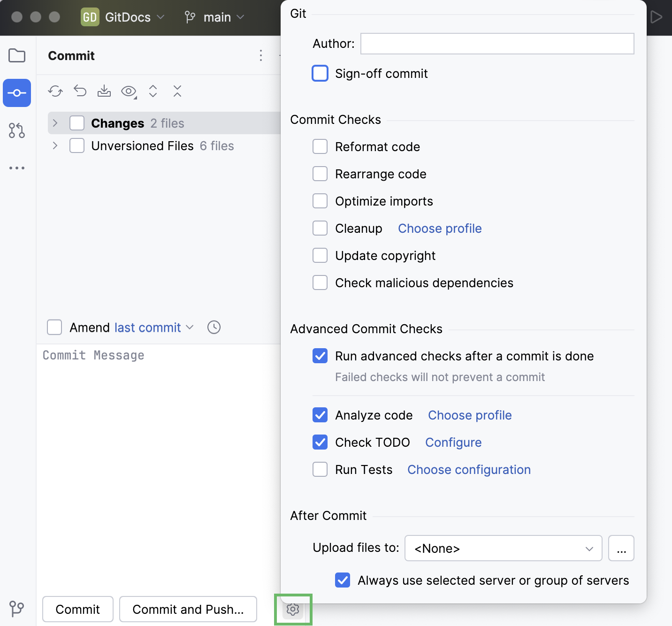
Task: Click into the Author input field
Action: pyautogui.click(x=497, y=43)
